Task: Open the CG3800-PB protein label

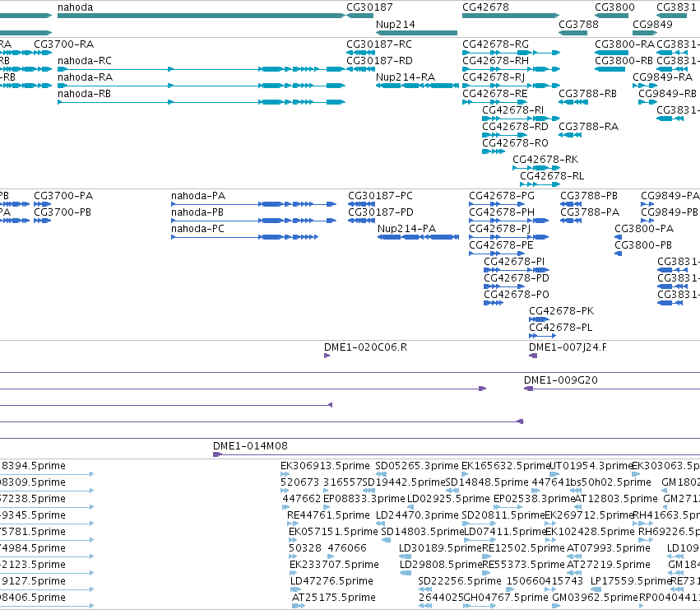Action: [643, 245]
